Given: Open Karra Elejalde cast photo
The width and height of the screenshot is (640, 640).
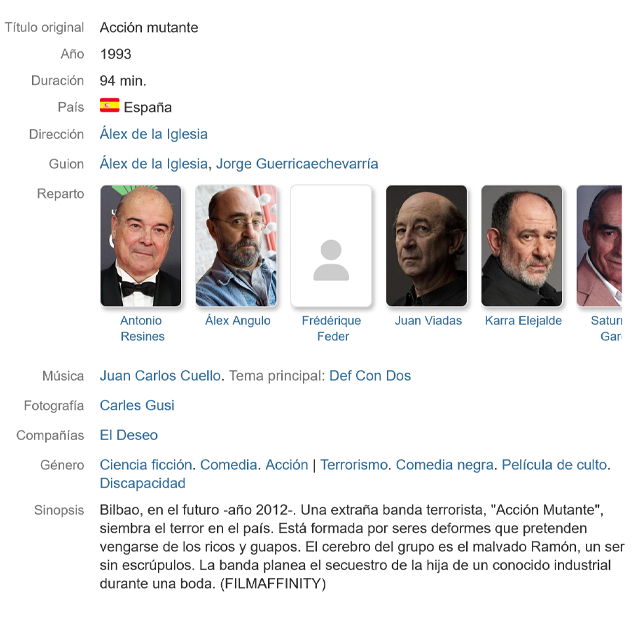Looking at the screenshot, I should point(522,246).
